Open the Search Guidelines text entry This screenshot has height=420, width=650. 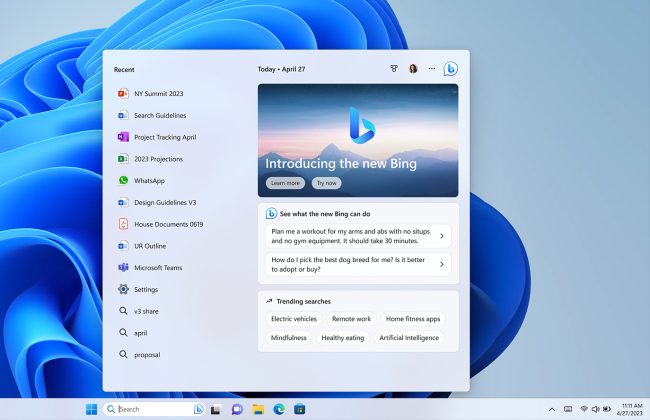click(x=160, y=115)
